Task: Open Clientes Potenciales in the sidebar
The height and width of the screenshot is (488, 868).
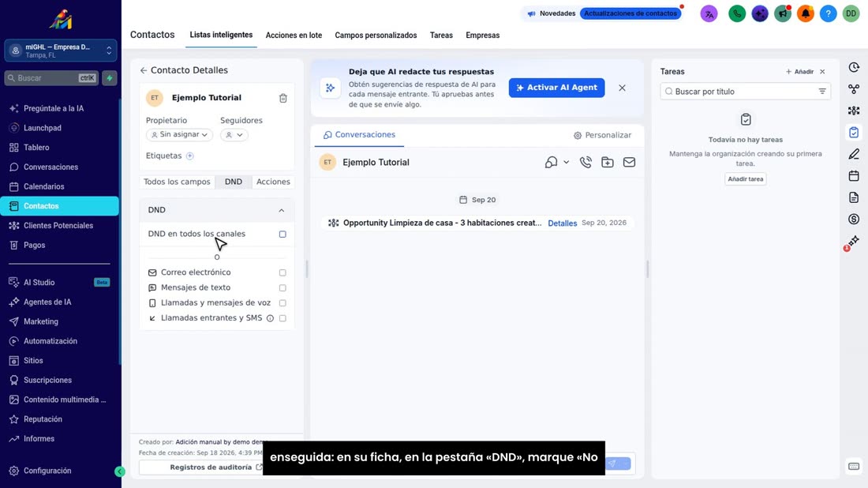Action: [58, 226]
